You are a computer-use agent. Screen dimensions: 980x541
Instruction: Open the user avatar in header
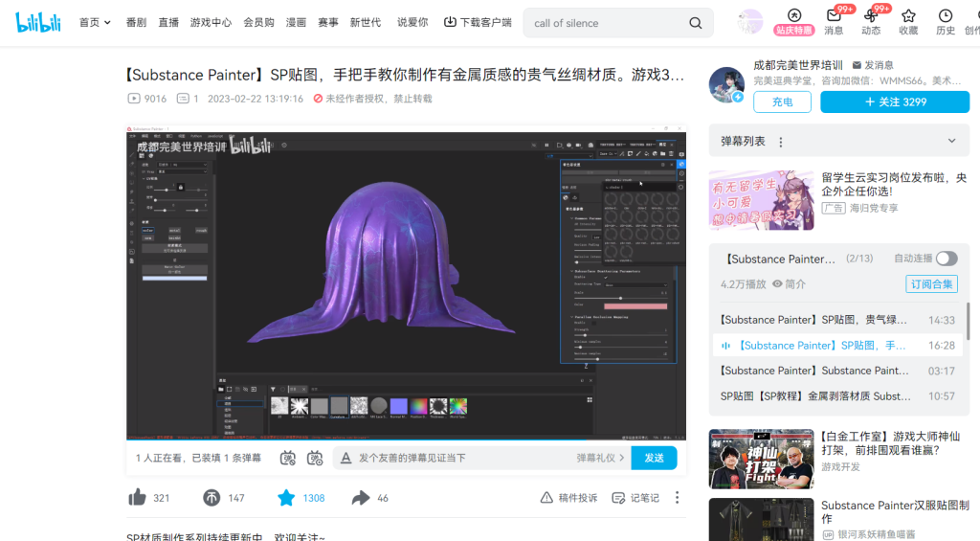[x=749, y=23]
